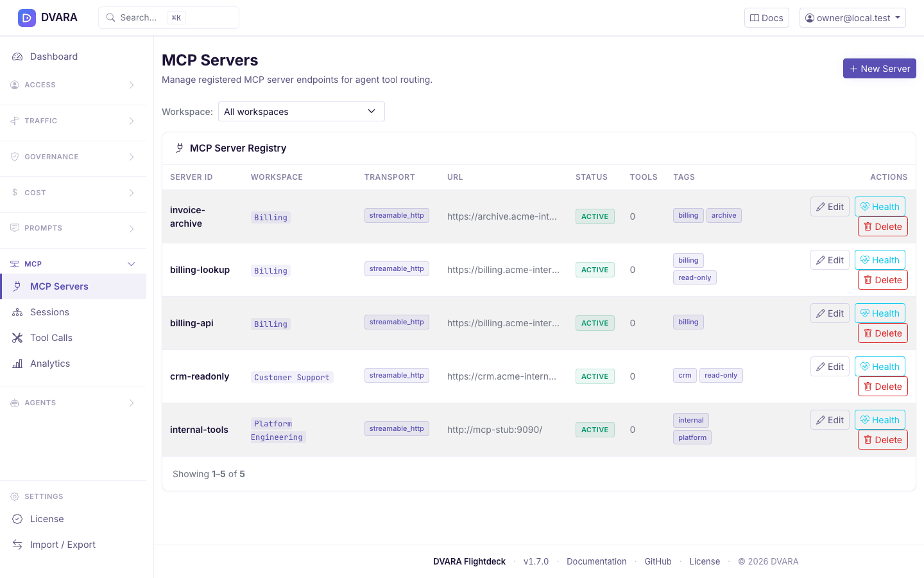Collapse the MCP sidebar section
The image size is (924, 578).
73,264
